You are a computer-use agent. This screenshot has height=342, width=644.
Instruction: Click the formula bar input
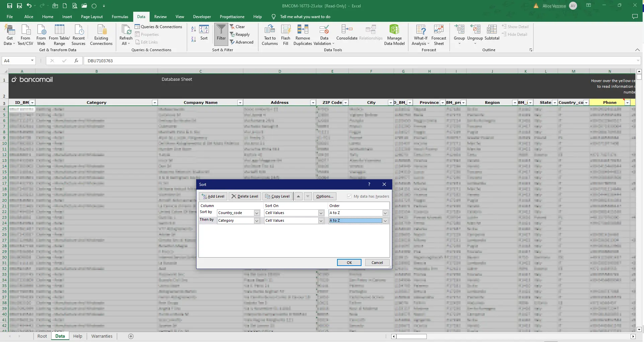(360, 61)
